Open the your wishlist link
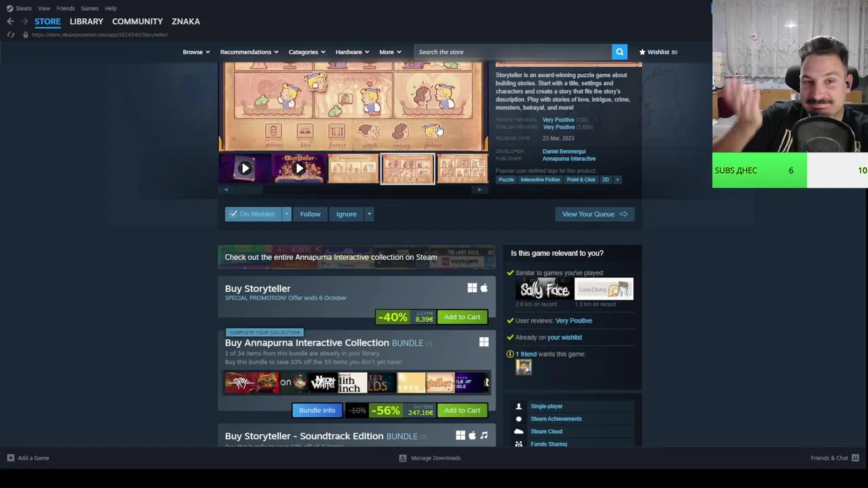Viewport: 868px width, 488px height. pyautogui.click(x=564, y=338)
